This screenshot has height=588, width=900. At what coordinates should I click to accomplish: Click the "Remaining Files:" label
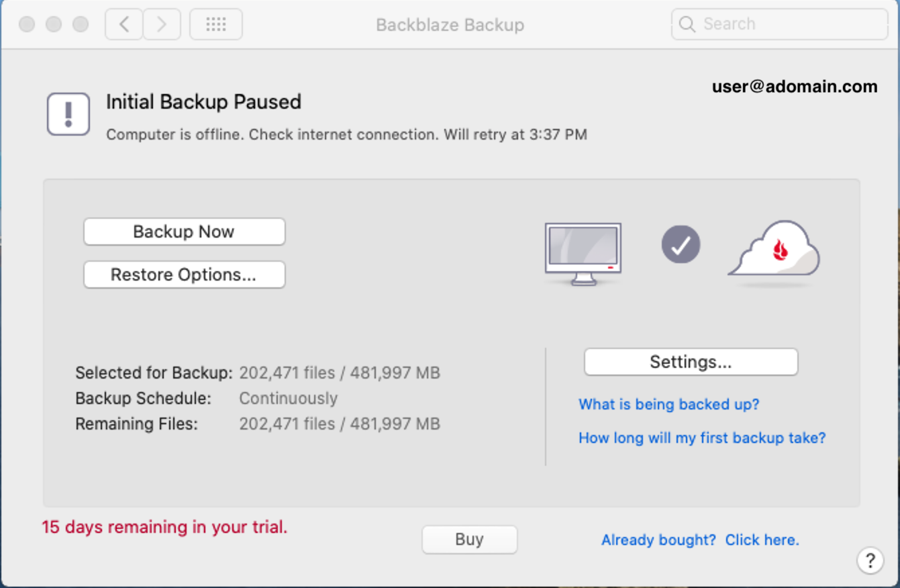[x=136, y=424]
